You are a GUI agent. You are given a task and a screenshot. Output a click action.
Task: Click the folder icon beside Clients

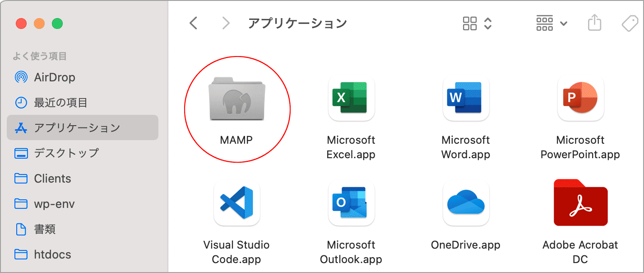pyautogui.click(x=21, y=179)
